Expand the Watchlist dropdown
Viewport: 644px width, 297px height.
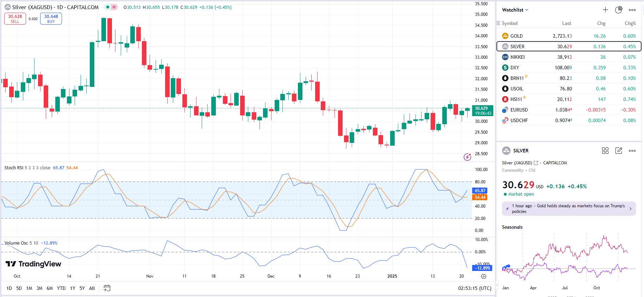click(515, 10)
